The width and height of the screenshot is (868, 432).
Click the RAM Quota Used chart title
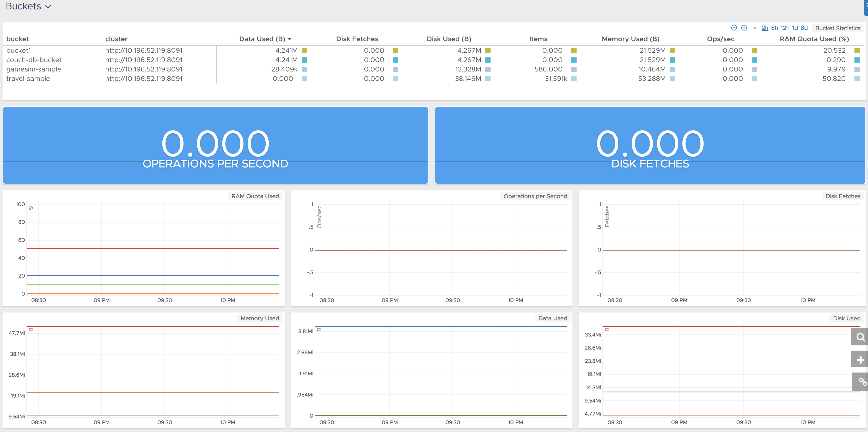click(x=255, y=196)
